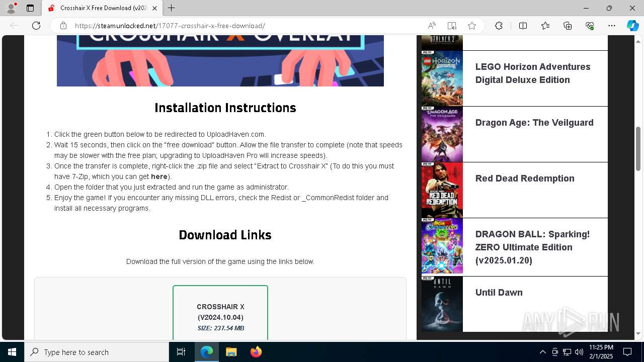Click the Dragon Ball Sparking Zero cover
This screenshot has height=362, width=644.
442,246
